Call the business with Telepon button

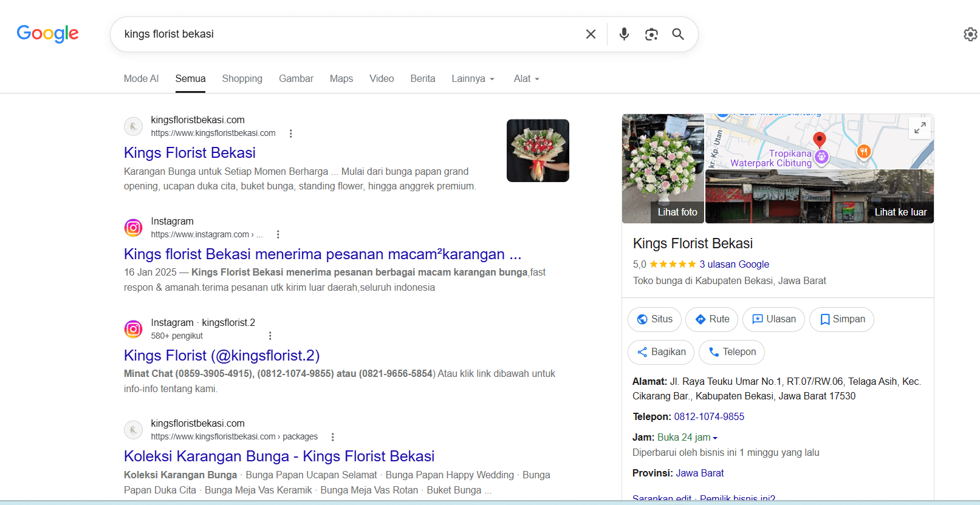click(732, 352)
